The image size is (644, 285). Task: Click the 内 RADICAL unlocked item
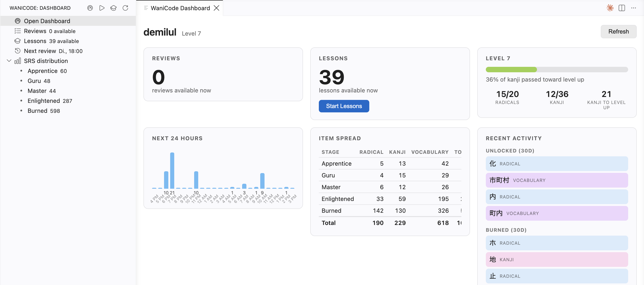[x=557, y=197]
